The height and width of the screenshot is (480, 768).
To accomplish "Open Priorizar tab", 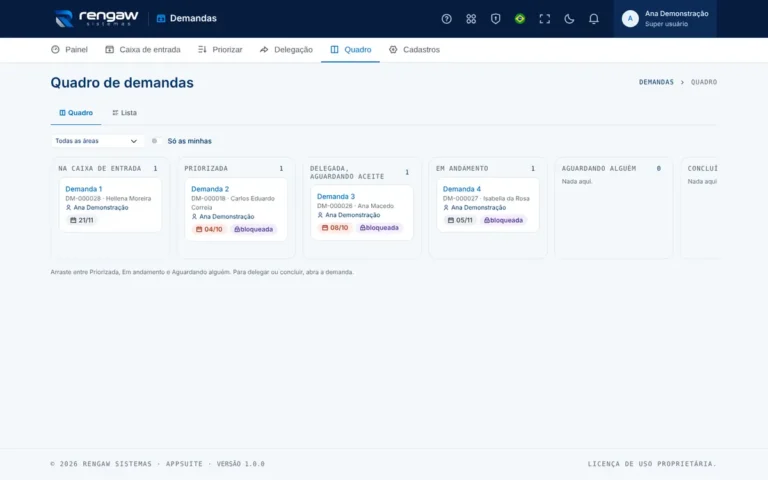I will (220, 49).
